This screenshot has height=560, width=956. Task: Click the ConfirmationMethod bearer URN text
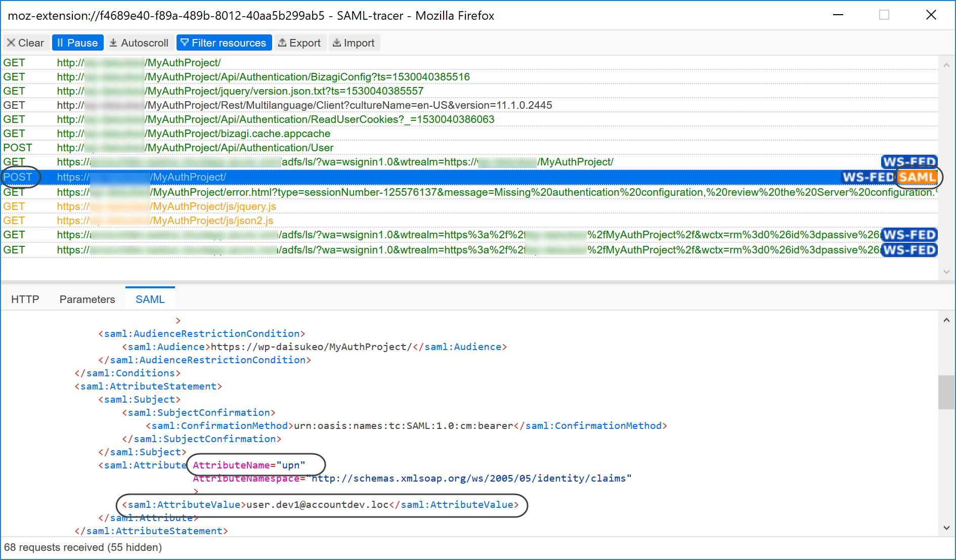click(x=404, y=426)
